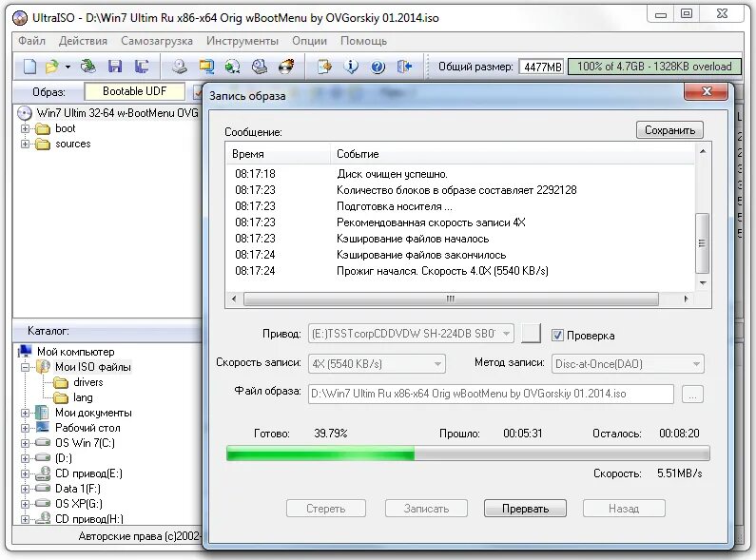Click the message log horizontal scrollbar
756x560 pixels.
[451, 299]
